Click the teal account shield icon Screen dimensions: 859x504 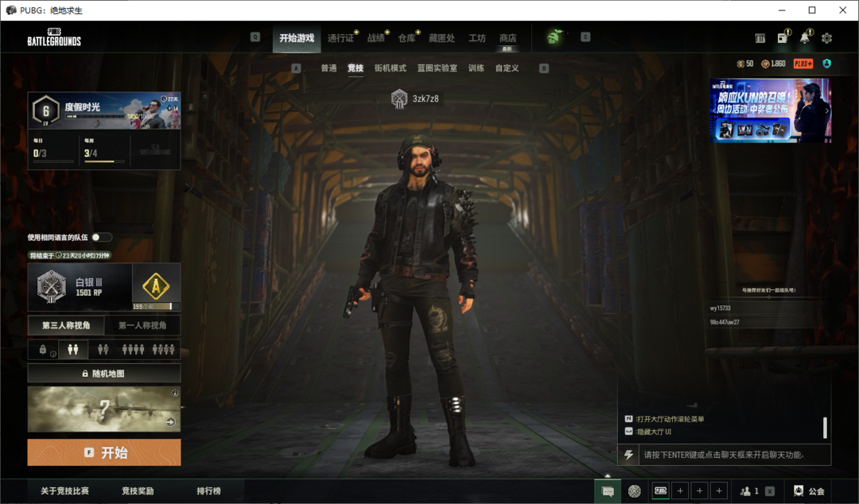click(x=826, y=64)
